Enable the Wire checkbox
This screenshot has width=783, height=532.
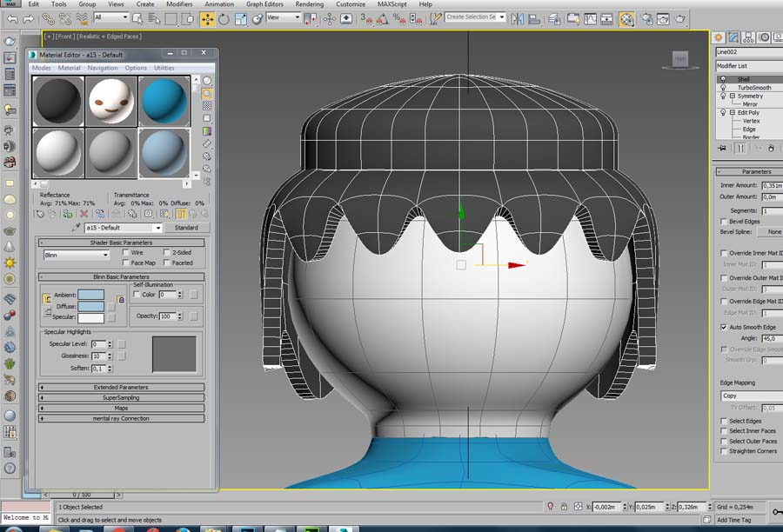coord(127,252)
